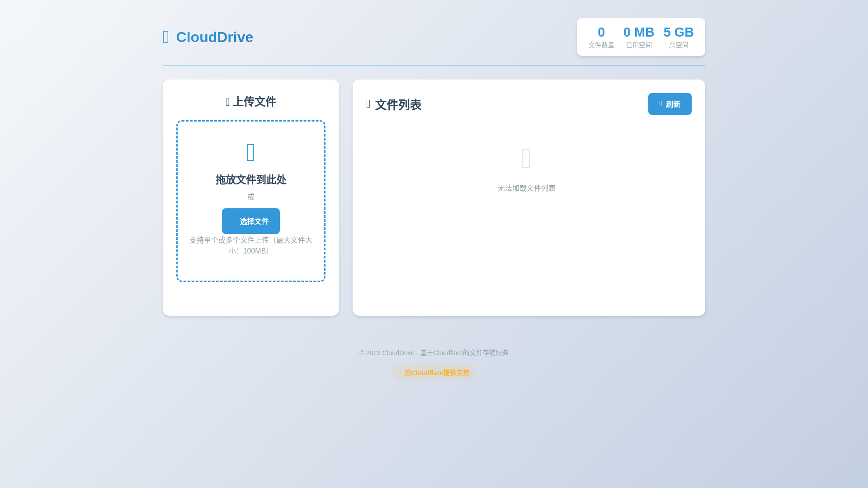Viewport: 868px width, 488px height.
Task: Click the empty-state icon above 无法加载文件列表
Action: [527, 158]
